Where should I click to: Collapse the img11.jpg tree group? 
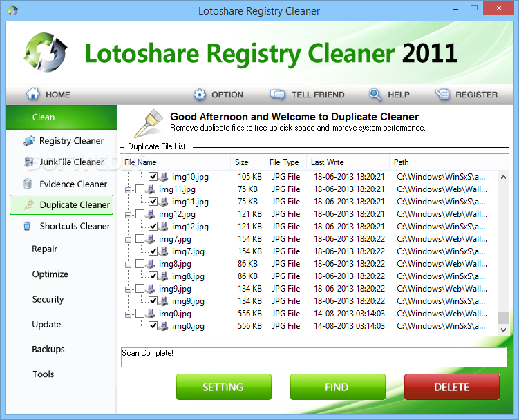[x=128, y=190]
